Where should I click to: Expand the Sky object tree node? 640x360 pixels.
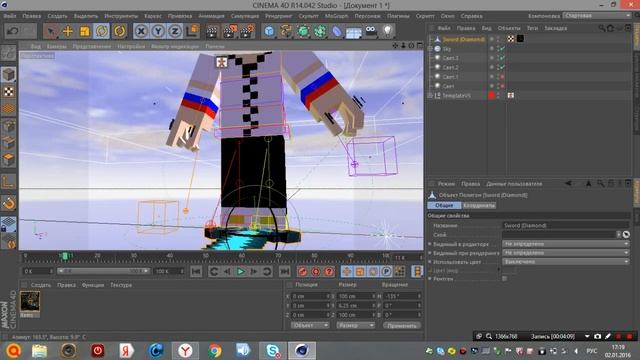(x=430, y=49)
